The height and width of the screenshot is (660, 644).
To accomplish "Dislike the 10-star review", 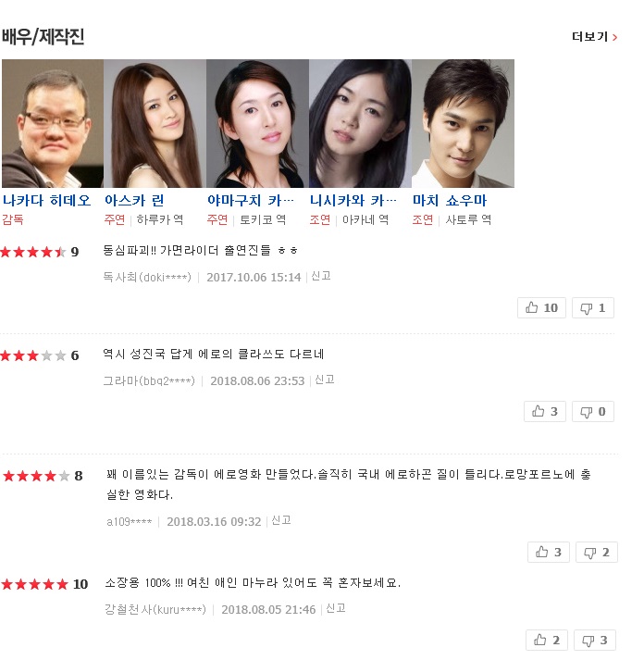I will click(x=595, y=641).
